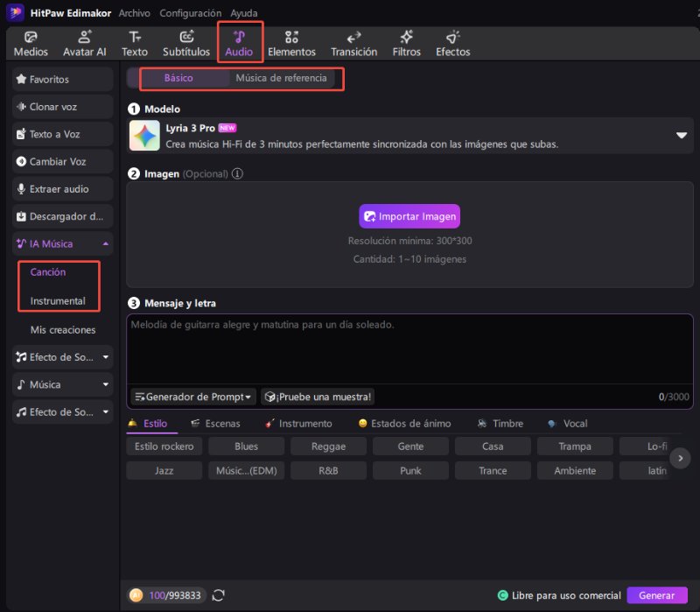Click the AI credits coin icon
The width and height of the screenshot is (700, 612).
point(136,595)
